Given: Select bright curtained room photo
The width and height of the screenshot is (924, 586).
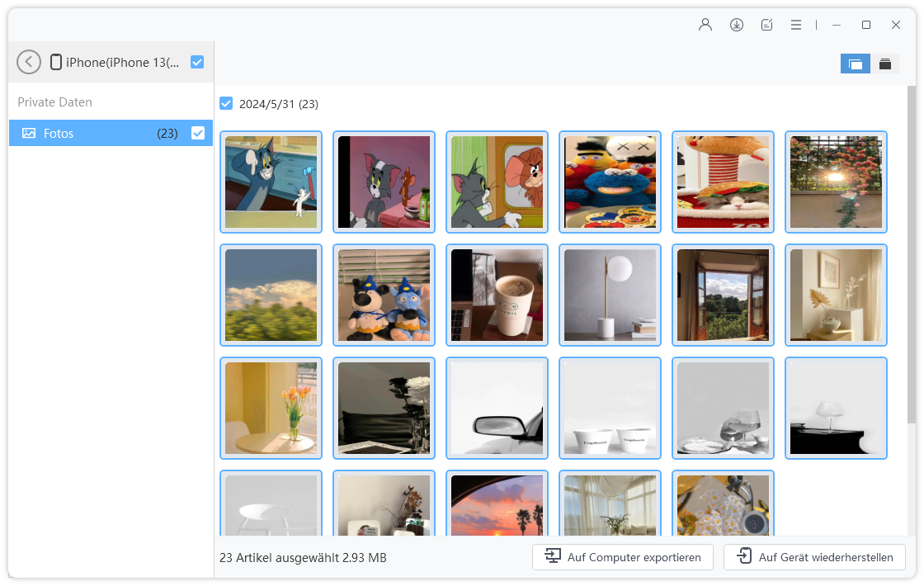Looking at the screenshot, I should [610, 503].
